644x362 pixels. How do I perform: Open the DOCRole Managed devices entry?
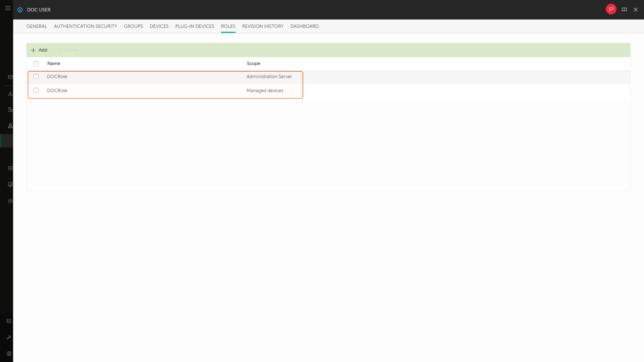click(x=57, y=90)
